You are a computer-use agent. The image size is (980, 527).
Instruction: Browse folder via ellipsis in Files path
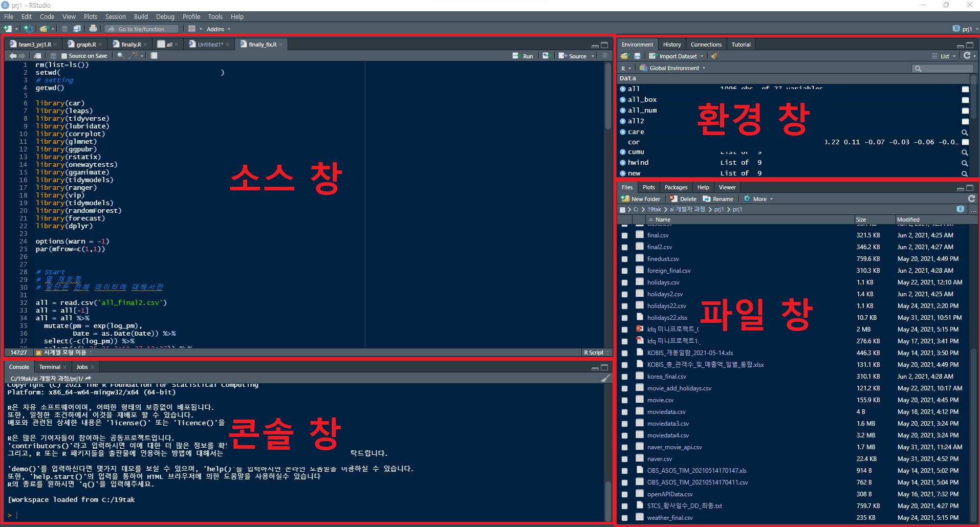(973, 209)
